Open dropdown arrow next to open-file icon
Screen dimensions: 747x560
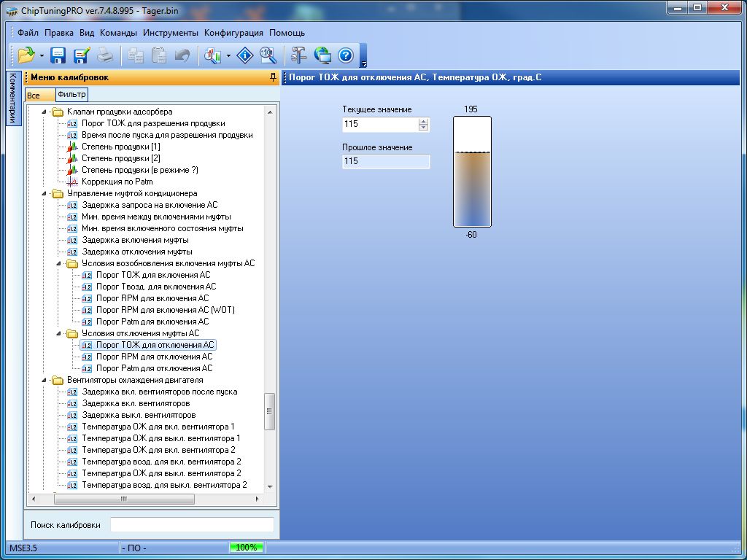(42, 55)
